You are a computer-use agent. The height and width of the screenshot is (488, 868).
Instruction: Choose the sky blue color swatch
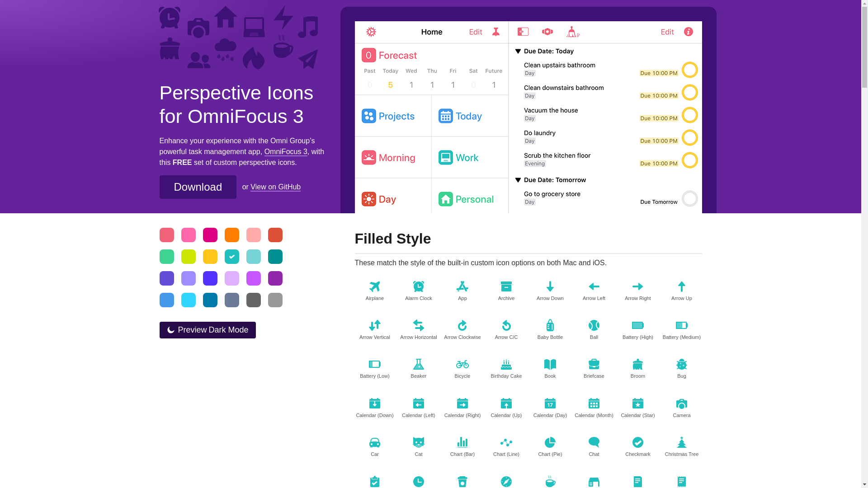coord(167,300)
